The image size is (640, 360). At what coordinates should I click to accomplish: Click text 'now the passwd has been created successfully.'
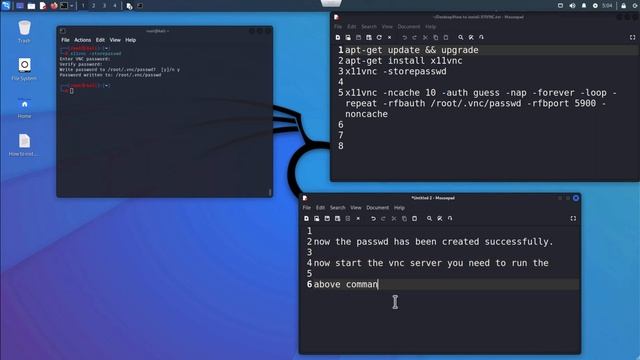433,242
